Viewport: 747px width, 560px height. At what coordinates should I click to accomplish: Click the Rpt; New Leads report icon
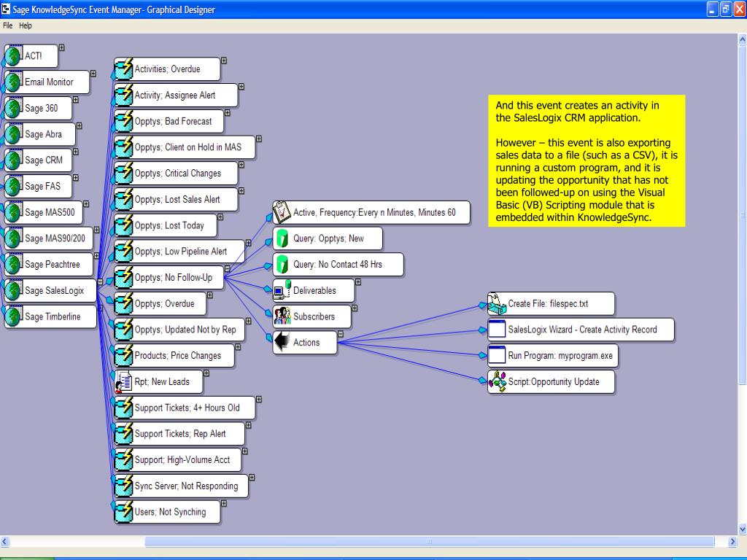click(124, 382)
